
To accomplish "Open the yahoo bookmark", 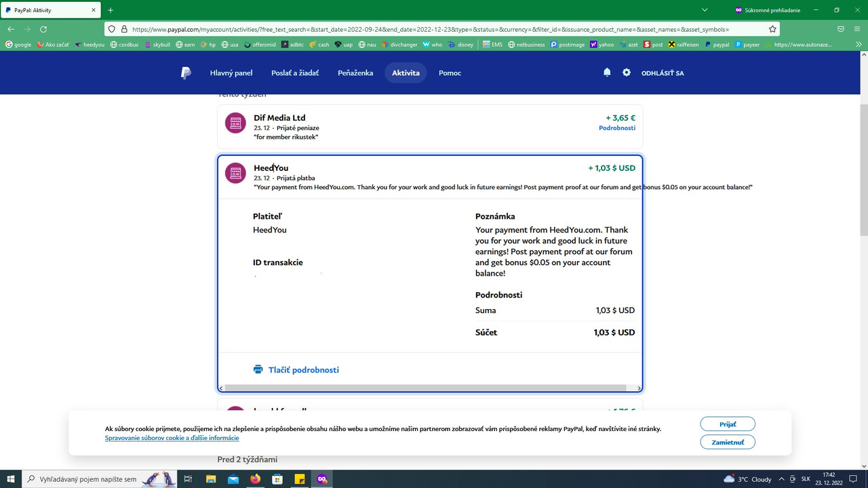I will click(601, 45).
